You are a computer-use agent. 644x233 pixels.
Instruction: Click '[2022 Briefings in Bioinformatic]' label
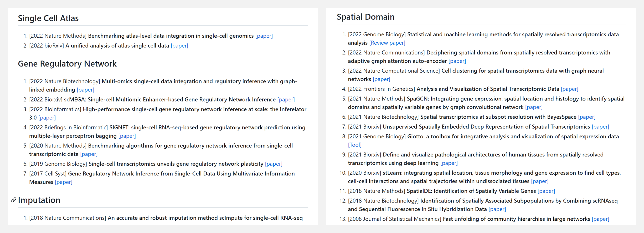pos(69,128)
